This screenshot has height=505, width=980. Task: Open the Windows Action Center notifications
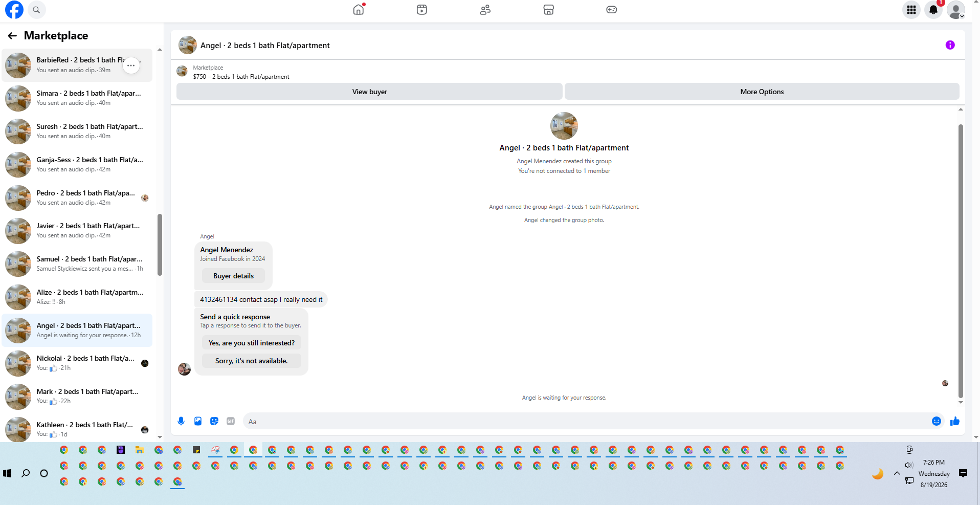pos(963,473)
